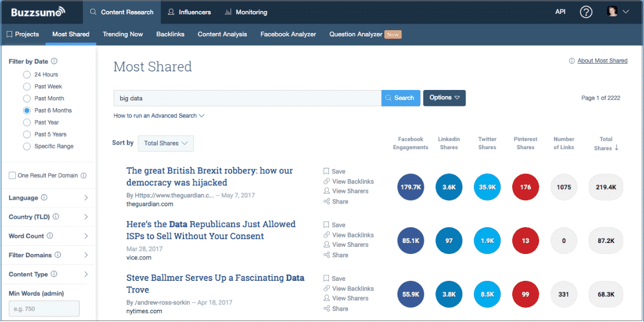Select the Past Month date filter
This screenshot has width=644, height=322.
[27, 98]
